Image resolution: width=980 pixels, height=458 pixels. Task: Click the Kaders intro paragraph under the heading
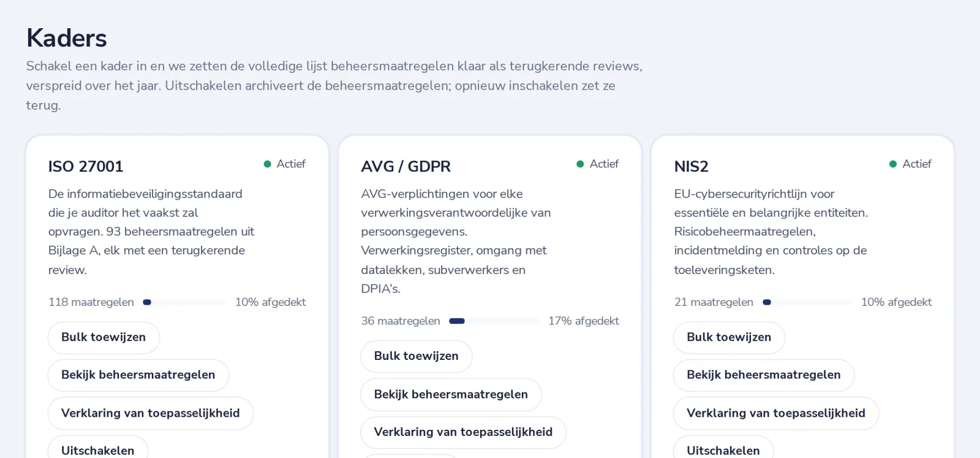[x=334, y=86]
